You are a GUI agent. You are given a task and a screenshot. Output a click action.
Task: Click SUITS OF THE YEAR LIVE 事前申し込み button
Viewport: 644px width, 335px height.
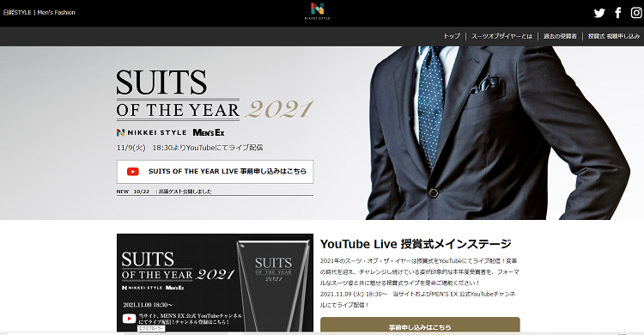tap(215, 172)
